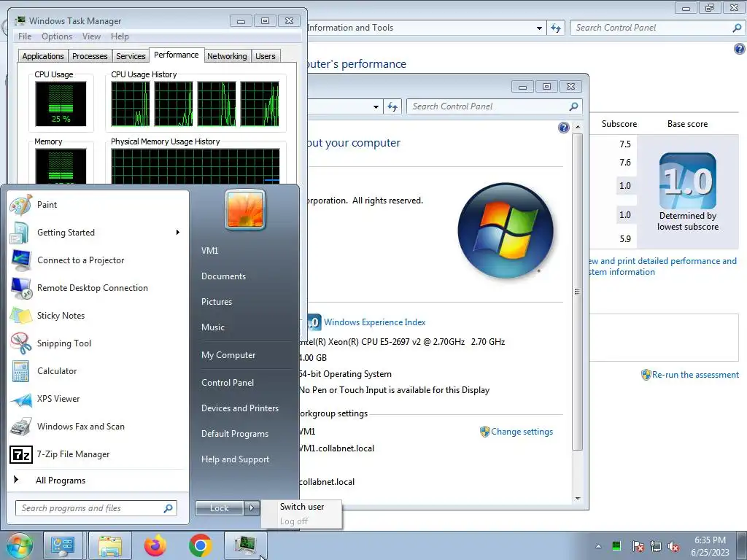This screenshot has height=560, width=747.
Task: Open Task Manager Help menu
Action: click(120, 36)
